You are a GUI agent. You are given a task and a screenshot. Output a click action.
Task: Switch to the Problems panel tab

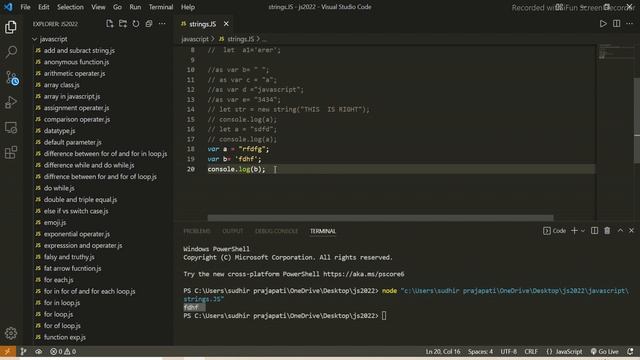[197, 231]
